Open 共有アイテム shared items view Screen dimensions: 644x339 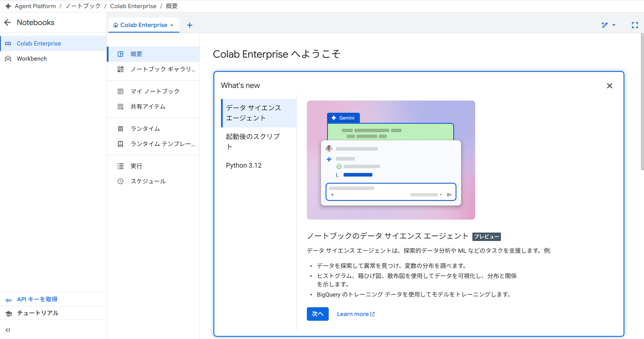(x=148, y=106)
